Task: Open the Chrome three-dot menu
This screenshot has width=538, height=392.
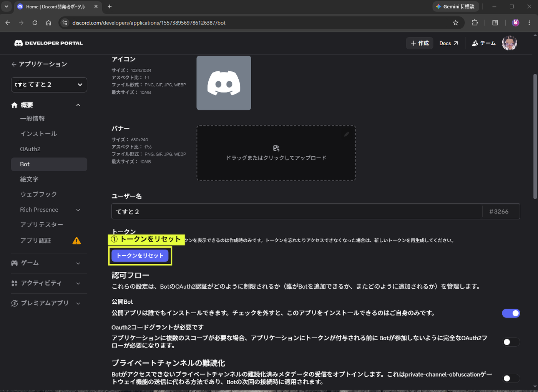Action: click(x=529, y=23)
